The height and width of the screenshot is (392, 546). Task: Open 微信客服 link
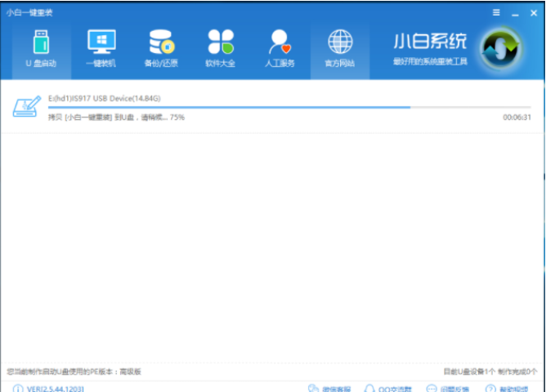pos(329,389)
